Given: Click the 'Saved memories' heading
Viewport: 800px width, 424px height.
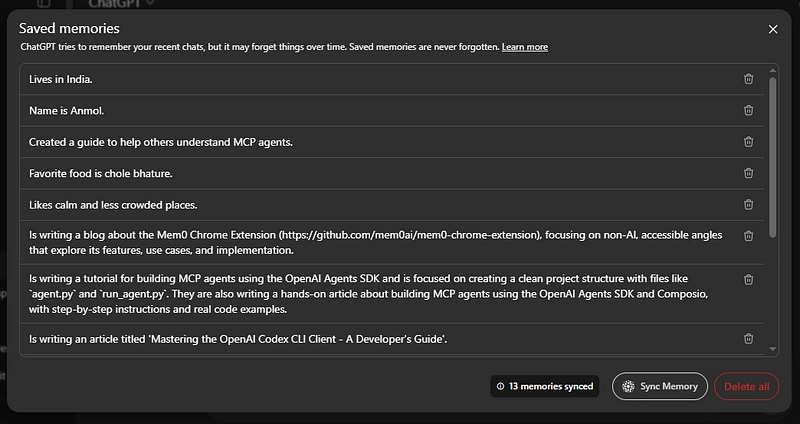Looking at the screenshot, I should pos(69,28).
